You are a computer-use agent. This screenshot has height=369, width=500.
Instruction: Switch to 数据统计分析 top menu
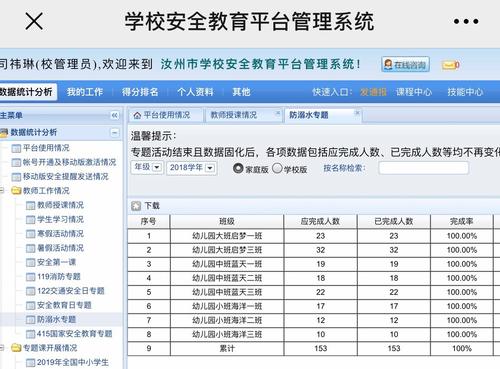tap(28, 92)
